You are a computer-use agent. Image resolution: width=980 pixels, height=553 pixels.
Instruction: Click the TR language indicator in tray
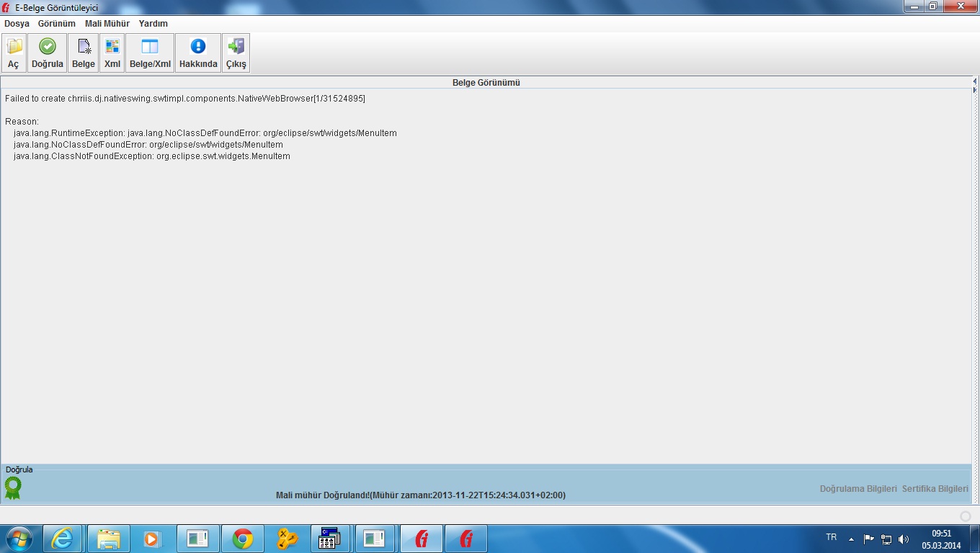pos(831,537)
